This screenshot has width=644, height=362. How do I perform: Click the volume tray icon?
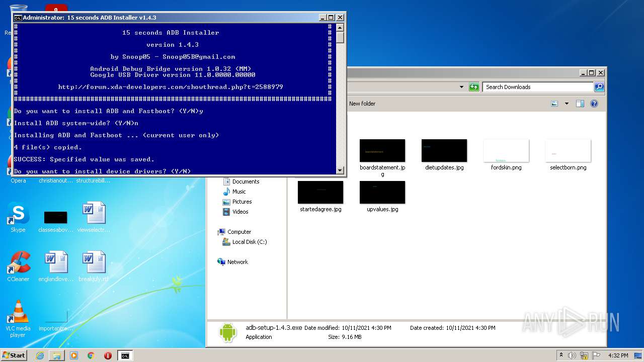tap(572, 355)
